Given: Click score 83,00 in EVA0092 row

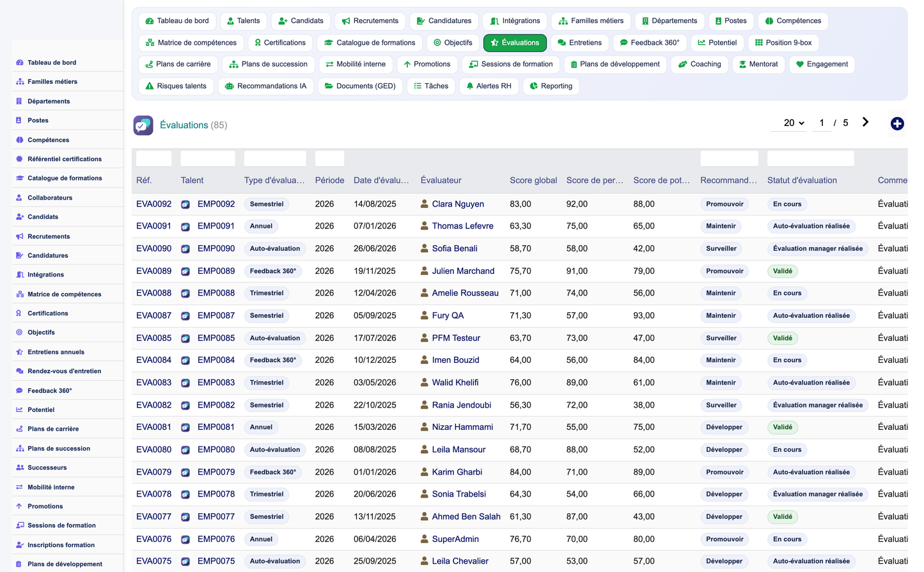Looking at the screenshot, I should [521, 204].
